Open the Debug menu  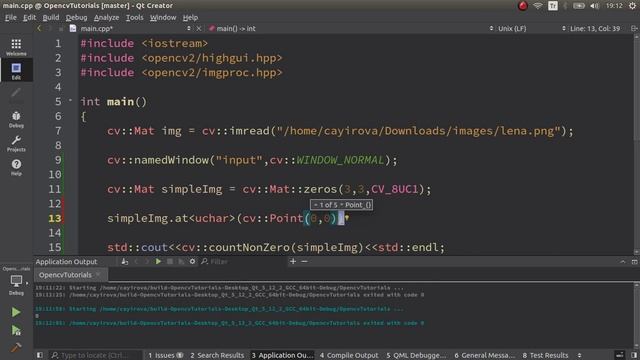(76, 18)
